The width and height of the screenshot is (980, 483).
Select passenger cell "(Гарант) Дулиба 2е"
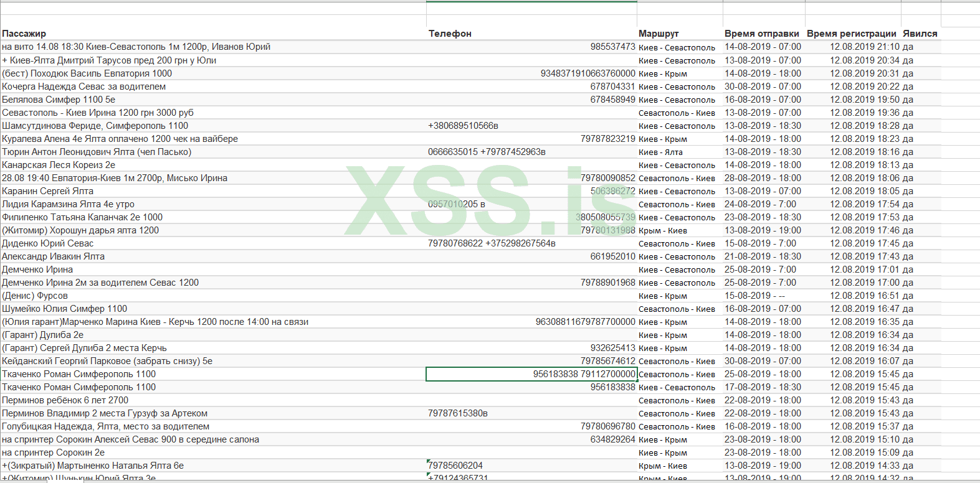[x=42, y=335]
